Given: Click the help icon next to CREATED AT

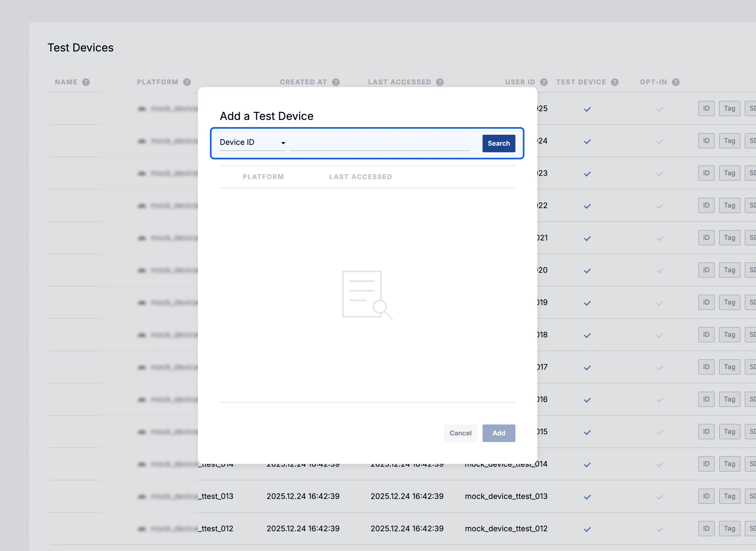Looking at the screenshot, I should pyautogui.click(x=336, y=82).
